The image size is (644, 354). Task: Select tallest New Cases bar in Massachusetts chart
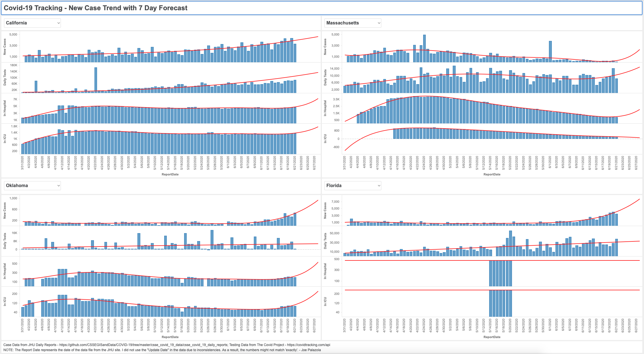click(x=424, y=48)
